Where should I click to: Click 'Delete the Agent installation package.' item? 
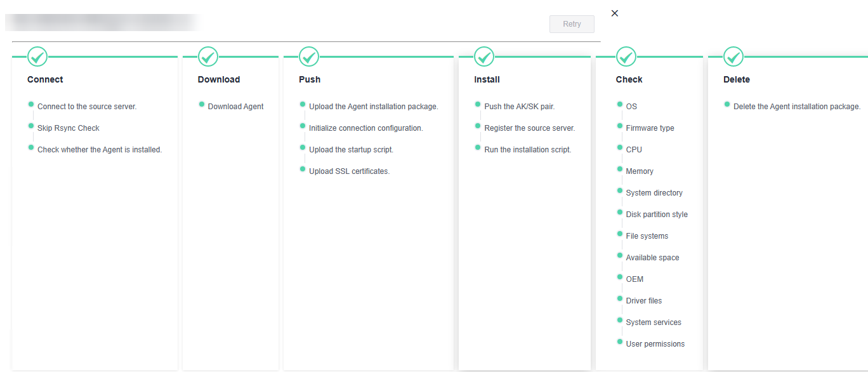tap(796, 107)
